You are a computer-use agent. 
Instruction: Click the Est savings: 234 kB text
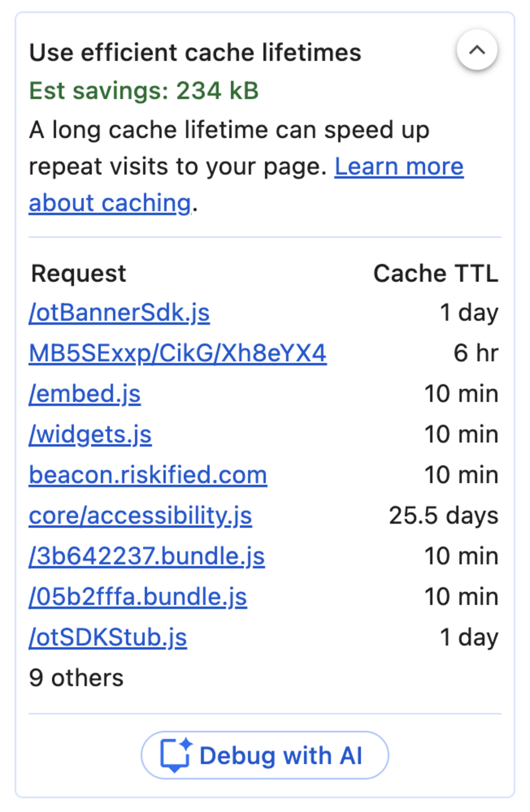point(144,92)
